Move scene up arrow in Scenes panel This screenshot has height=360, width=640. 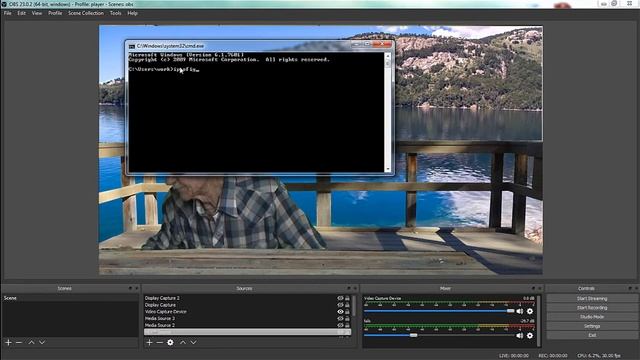click(31, 342)
